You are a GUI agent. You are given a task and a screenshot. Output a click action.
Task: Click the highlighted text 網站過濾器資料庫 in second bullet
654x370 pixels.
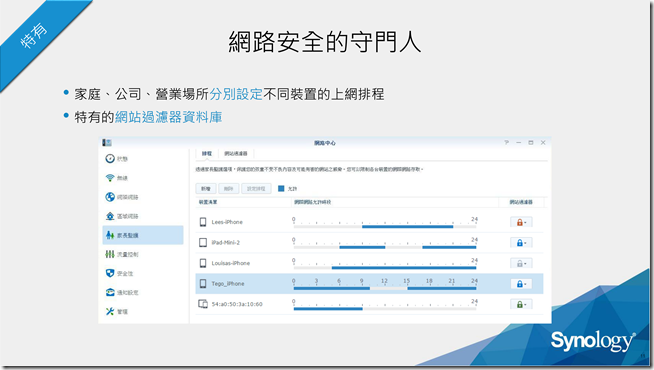[169, 117]
